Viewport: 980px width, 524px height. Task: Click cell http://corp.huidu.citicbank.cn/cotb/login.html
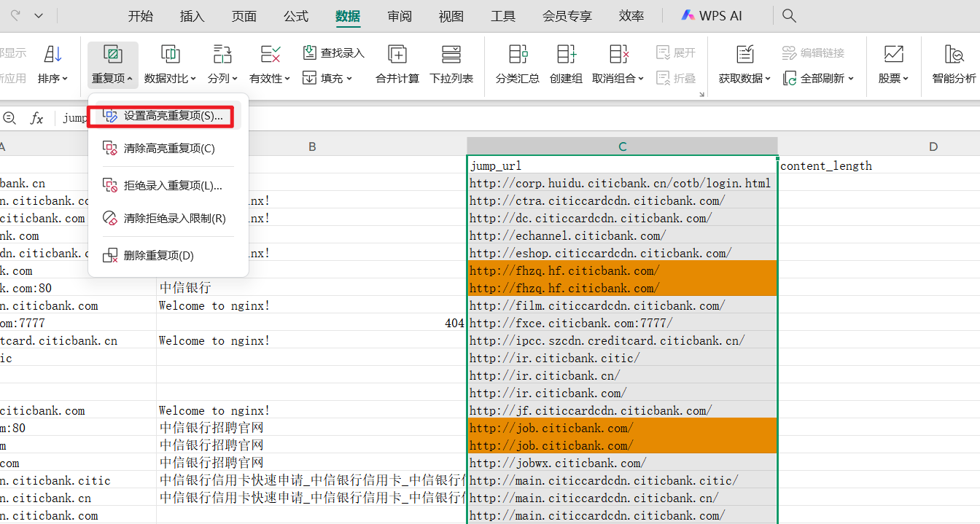(x=622, y=183)
